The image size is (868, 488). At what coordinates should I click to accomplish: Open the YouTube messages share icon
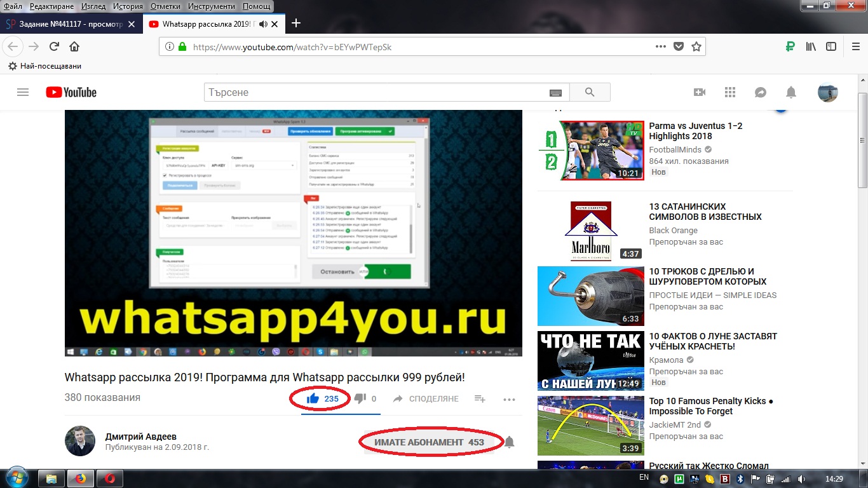pos(761,92)
